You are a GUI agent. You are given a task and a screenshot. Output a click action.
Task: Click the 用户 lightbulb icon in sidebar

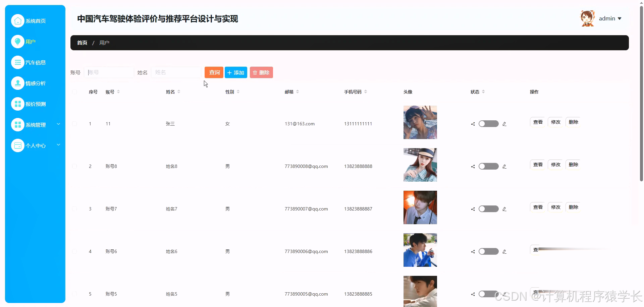click(18, 42)
